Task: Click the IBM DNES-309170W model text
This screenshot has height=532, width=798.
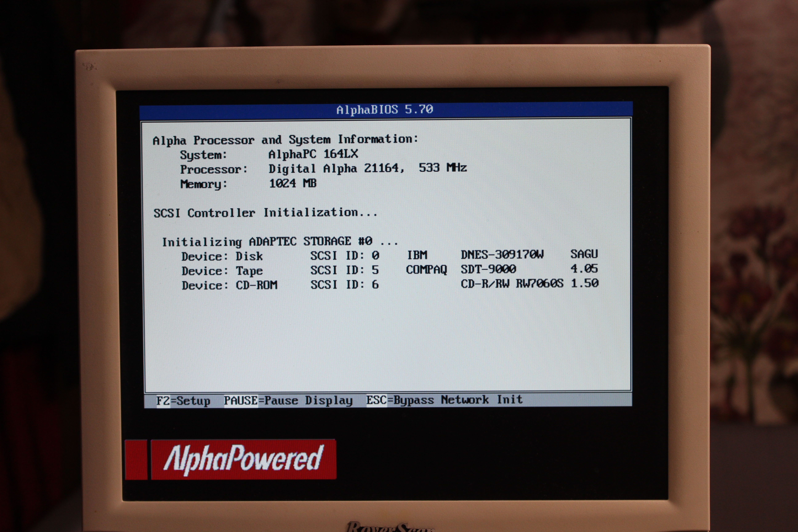Action: coord(502,254)
